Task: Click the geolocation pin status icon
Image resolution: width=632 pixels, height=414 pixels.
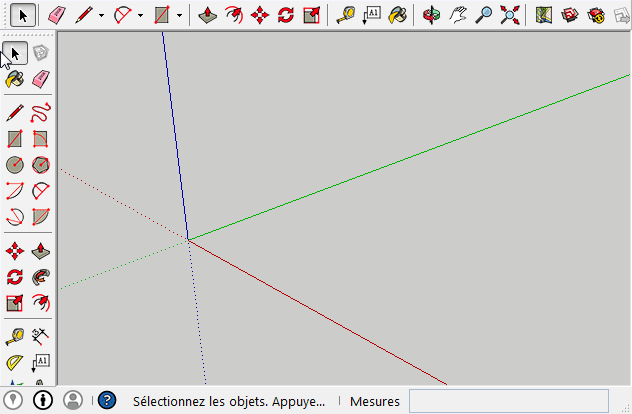Action: (x=13, y=400)
